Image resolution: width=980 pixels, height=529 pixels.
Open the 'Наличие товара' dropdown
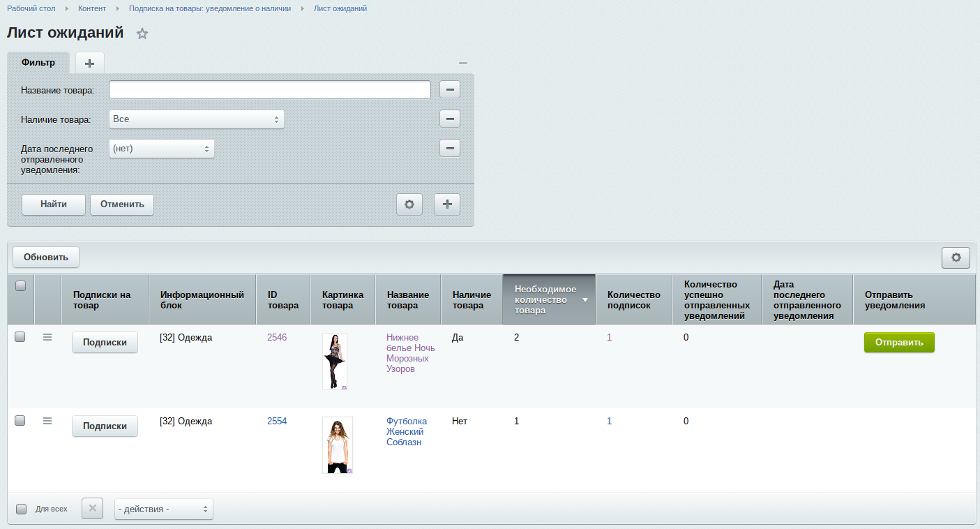[196, 119]
